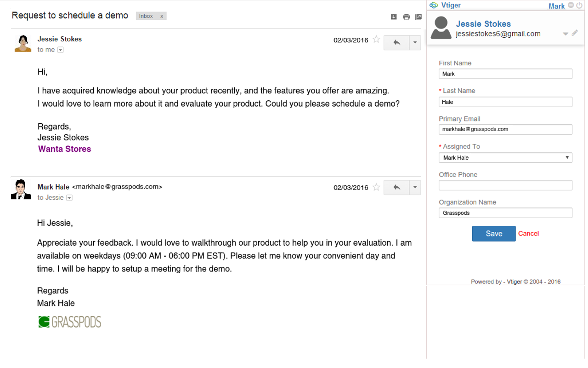Click the Vtiger power/logout icon
Viewport: 588px width, 368px height.
[x=578, y=6]
